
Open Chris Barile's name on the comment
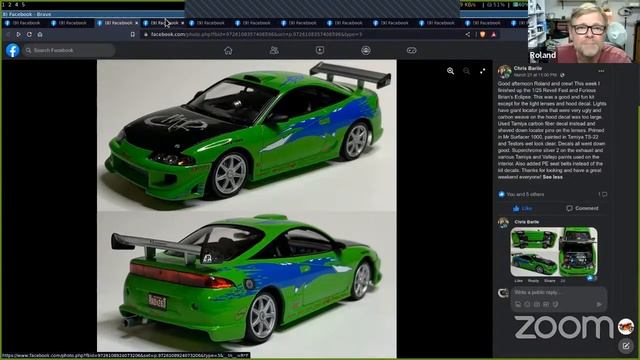click(527, 222)
